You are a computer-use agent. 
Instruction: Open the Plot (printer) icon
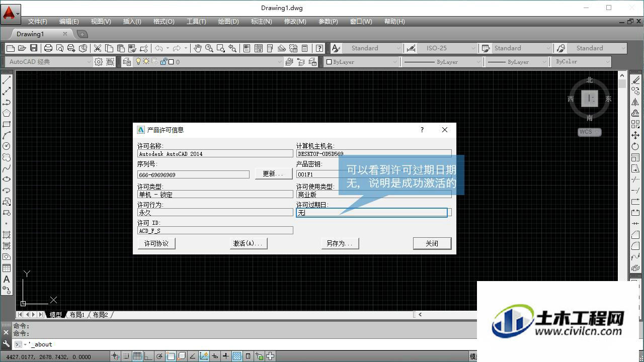(48, 48)
